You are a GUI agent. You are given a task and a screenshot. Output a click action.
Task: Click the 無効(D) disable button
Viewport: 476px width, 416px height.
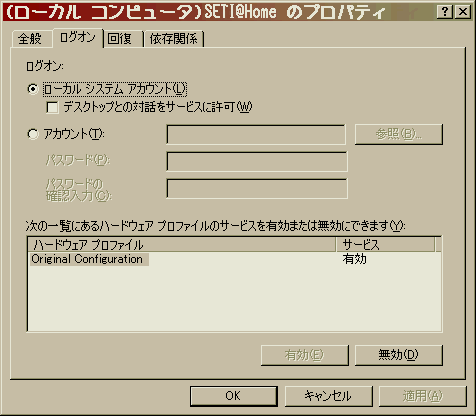399,355
